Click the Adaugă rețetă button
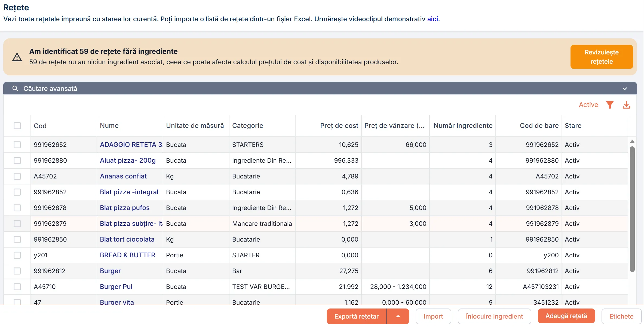The height and width of the screenshot is (327, 644). point(566,316)
